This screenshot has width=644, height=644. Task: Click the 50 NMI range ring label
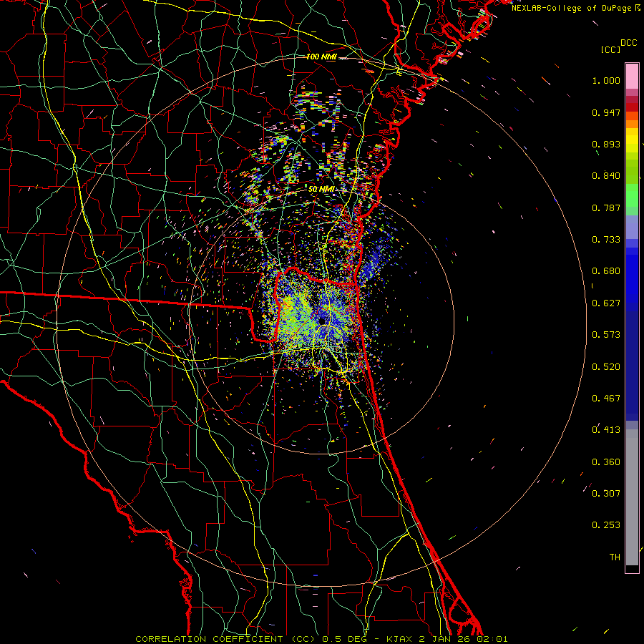pyautogui.click(x=321, y=190)
